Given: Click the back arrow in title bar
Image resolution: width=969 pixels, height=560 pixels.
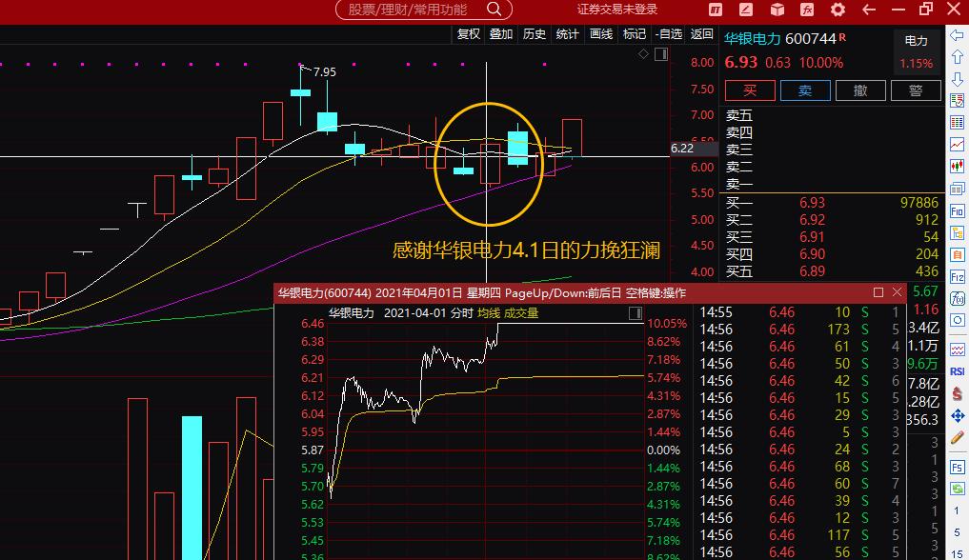Looking at the screenshot, I should pyautogui.click(x=869, y=10).
